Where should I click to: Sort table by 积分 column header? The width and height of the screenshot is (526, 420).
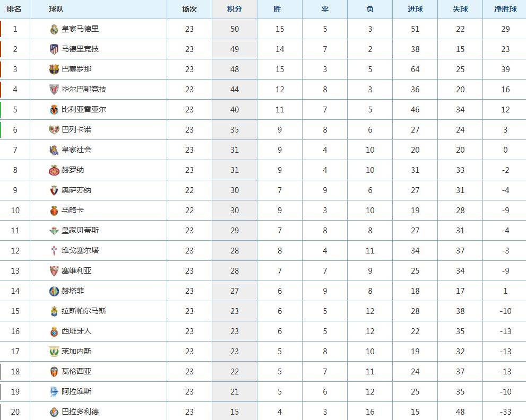click(235, 10)
